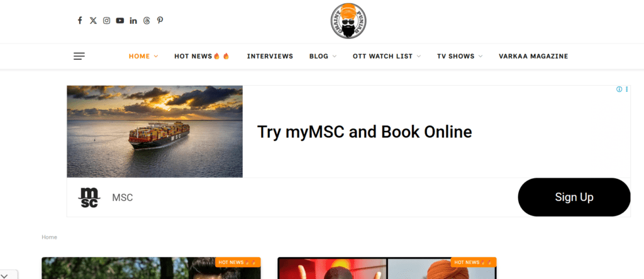This screenshot has width=644, height=279.
Task: Expand the OTT Watch List chevron
Action: tap(418, 57)
